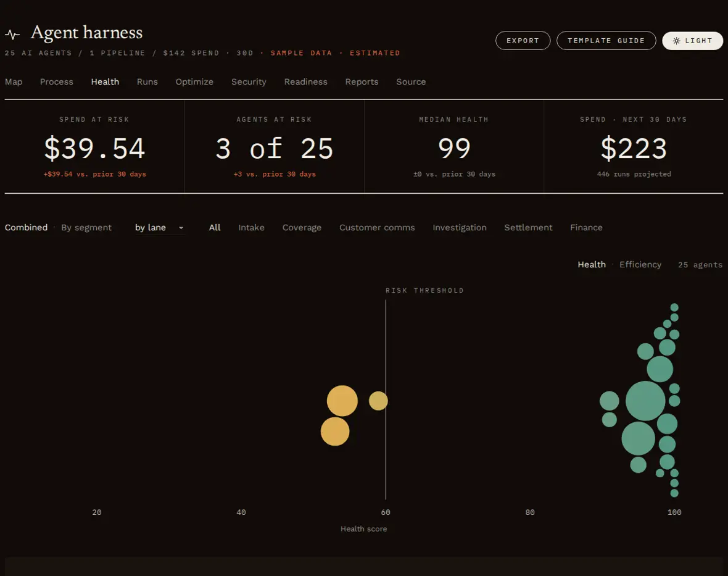728x576 pixels.
Task: Select the Investigation lane filter
Action: pyautogui.click(x=460, y=228)
